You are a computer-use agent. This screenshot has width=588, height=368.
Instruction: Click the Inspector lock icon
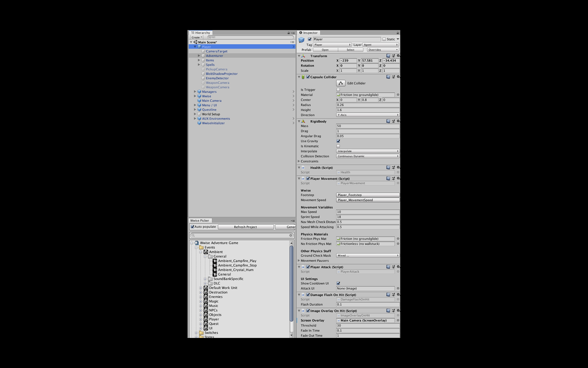398,33
